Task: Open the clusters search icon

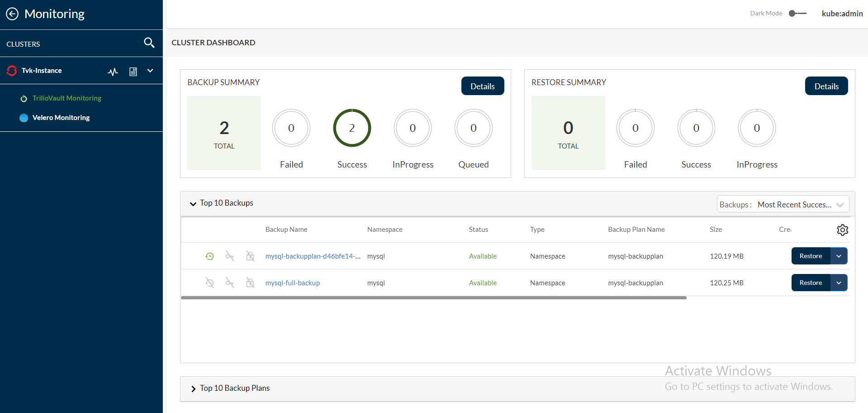Action: (x=149, y=43)
